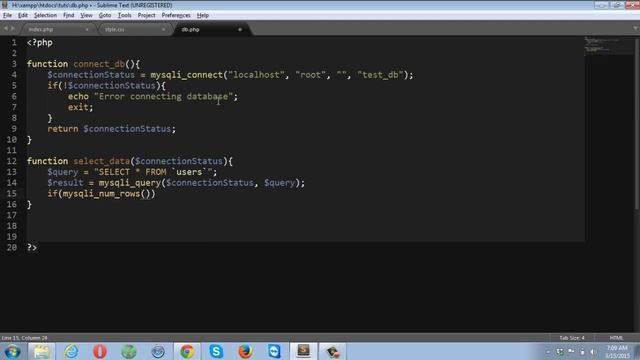This screenshot has height=360, width=640.
Task: Change Tab Size: 4 setting in the status bar
Action: (x=572, y=338)
